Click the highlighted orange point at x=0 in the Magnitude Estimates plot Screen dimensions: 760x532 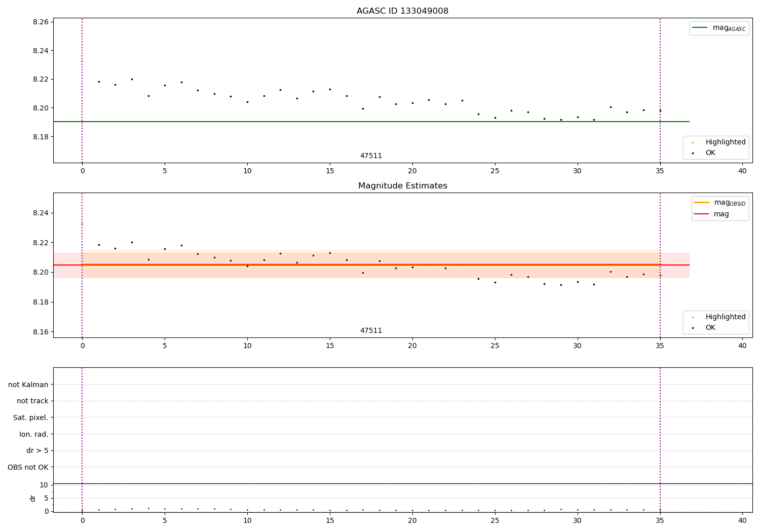[82, 223]
